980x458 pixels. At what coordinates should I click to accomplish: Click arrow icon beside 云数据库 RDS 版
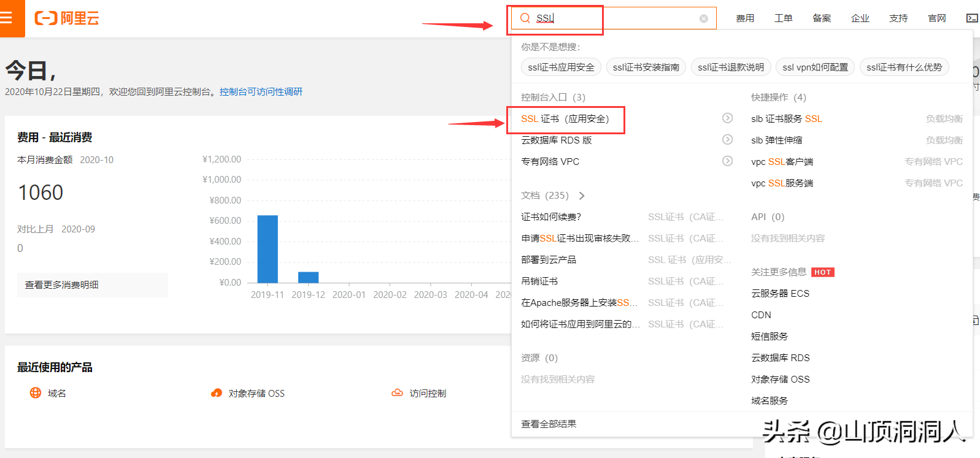point(727,140)
